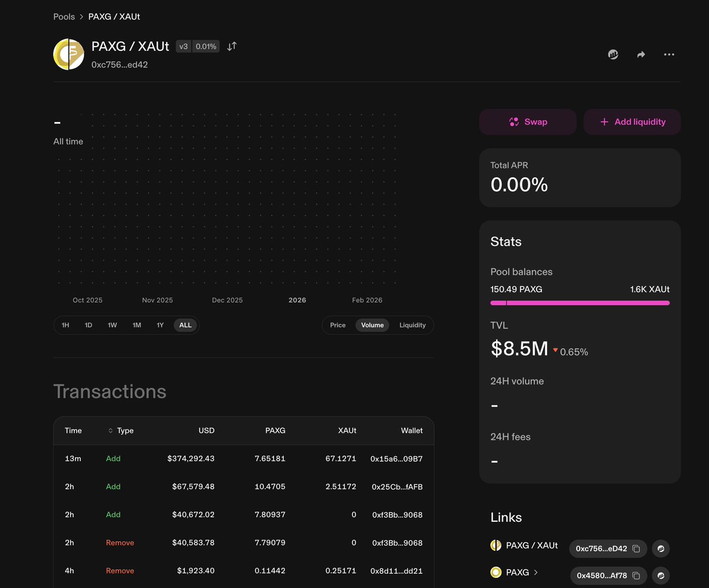Open the 13m Add transaction

[x=243, y=459]
